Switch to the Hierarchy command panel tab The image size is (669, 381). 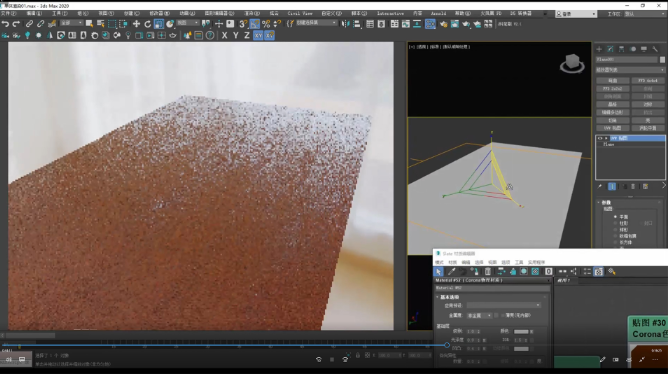(621, 49)
